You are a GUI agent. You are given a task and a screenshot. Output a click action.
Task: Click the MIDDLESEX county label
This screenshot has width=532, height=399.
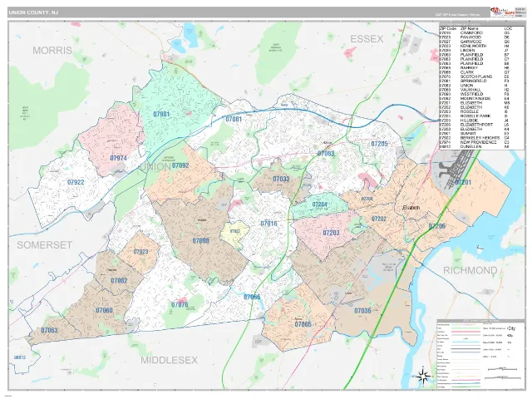(x=170, y=360)
